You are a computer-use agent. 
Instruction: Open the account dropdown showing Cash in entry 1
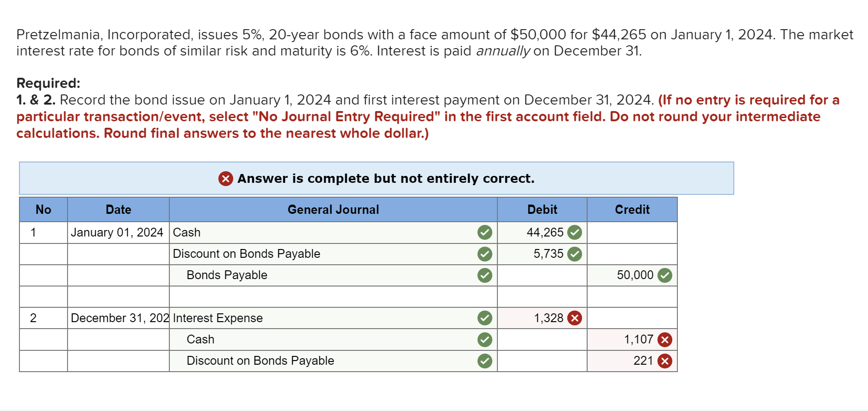(x=278, y=232)
